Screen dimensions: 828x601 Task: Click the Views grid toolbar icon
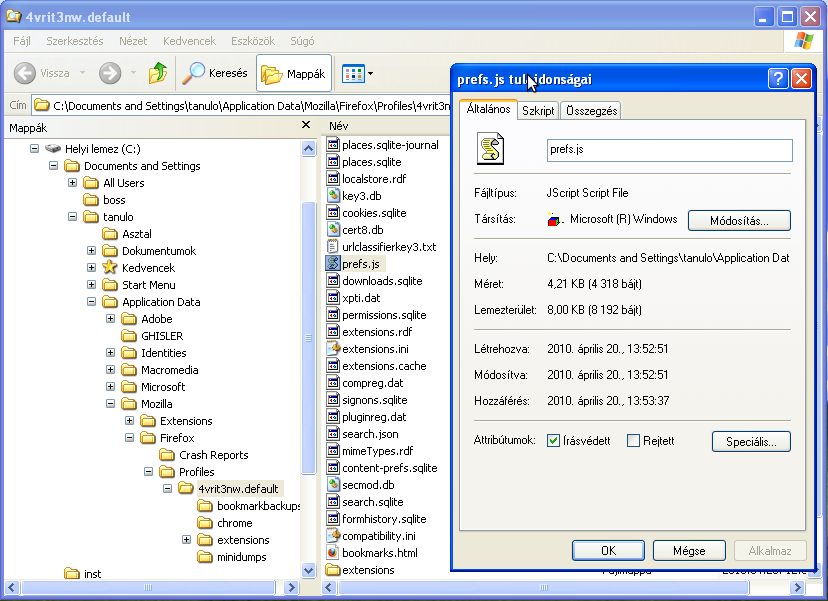tap(353, 73)
